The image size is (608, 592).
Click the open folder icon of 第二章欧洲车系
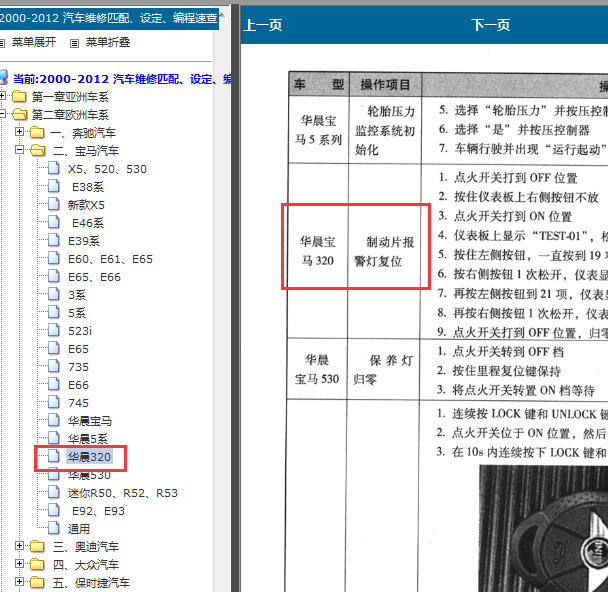coord(19,114)
